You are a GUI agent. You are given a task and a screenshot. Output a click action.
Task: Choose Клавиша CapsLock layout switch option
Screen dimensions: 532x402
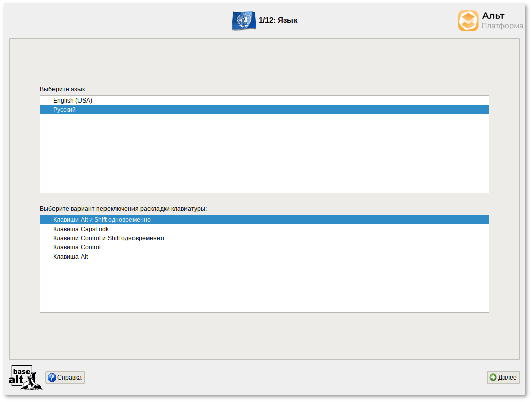tap(81, 229)
